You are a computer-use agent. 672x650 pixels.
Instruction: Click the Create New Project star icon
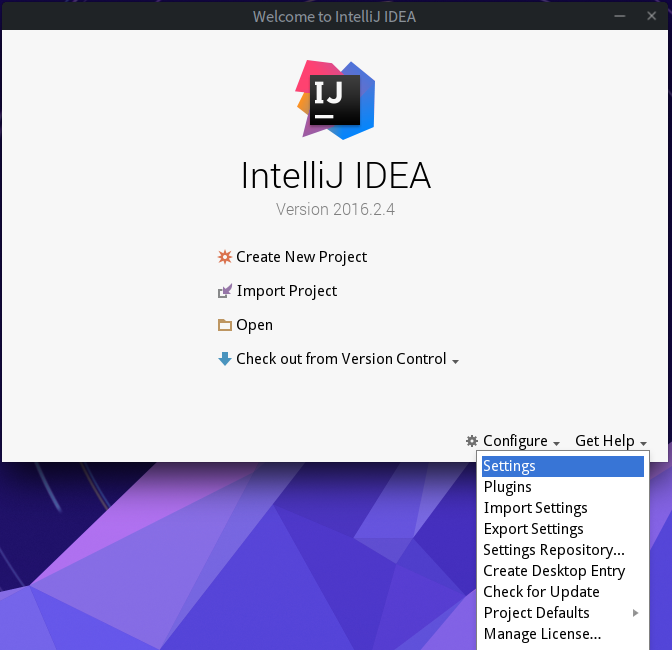click(225, 257)
